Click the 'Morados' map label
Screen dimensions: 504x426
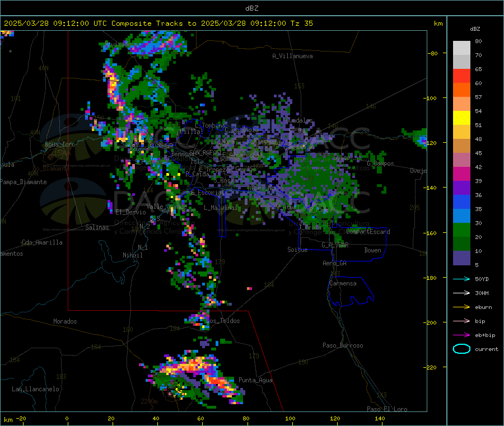[65, 321]
